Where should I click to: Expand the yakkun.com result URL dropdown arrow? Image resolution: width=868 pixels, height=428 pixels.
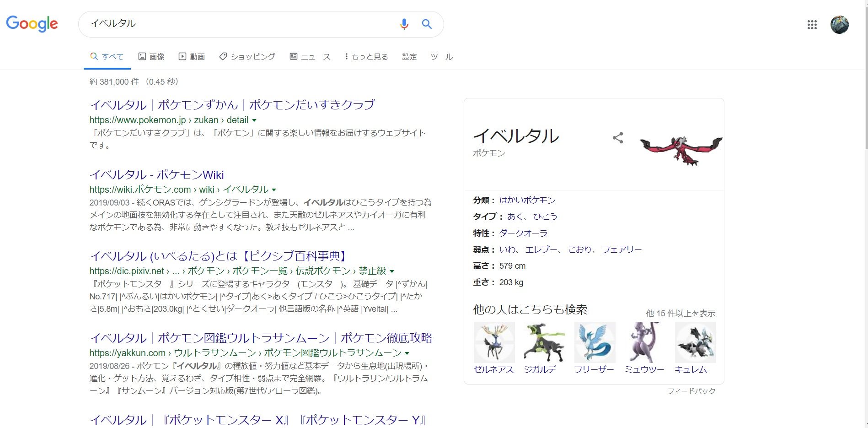tap(407, 353)
